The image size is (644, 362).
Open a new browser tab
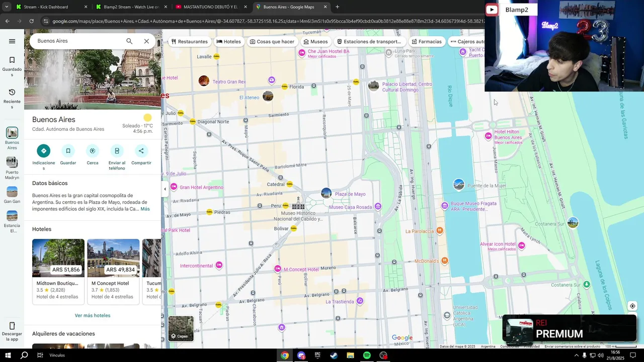click(337, 7)
